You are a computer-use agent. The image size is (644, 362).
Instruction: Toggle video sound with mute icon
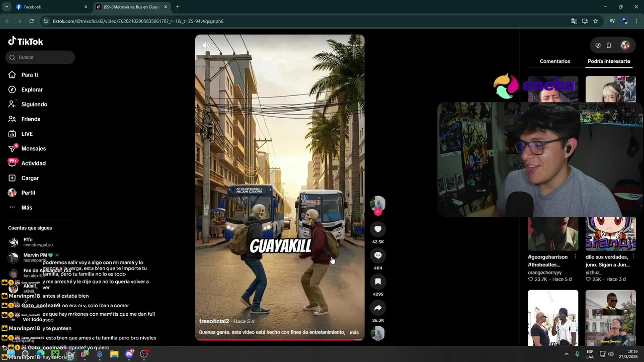tap(206, 45)
